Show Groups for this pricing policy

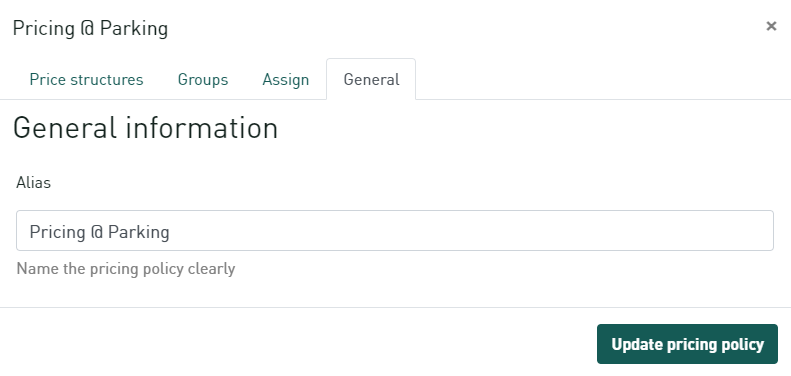pyautogui.click(x=203, y=80)
